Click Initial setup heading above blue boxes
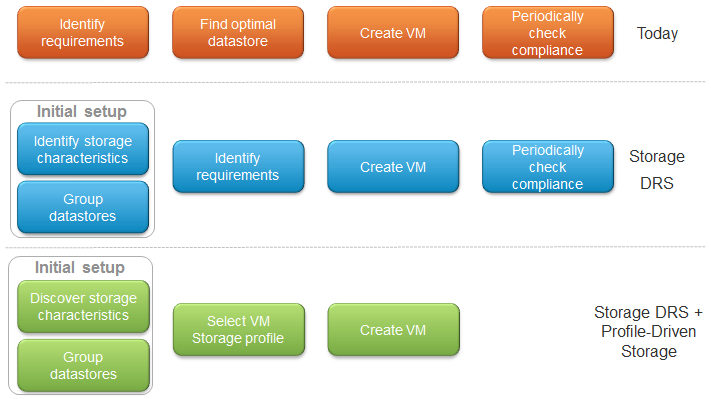Image resolution: width=711 pixels, height=399 pixels. click(82, 111)
